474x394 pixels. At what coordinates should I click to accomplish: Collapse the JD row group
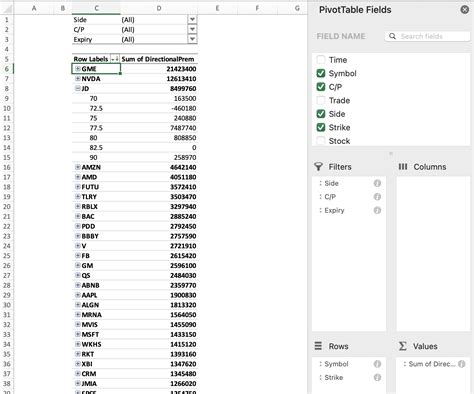coord(78,88)
